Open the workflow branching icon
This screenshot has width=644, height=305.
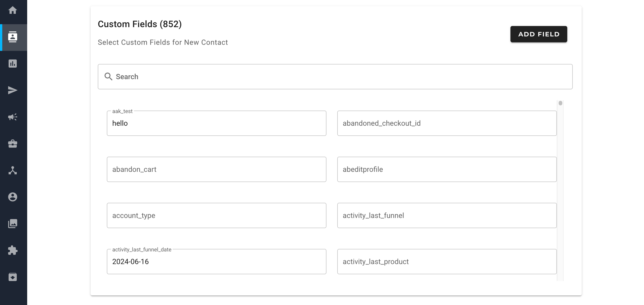(13, 170)
